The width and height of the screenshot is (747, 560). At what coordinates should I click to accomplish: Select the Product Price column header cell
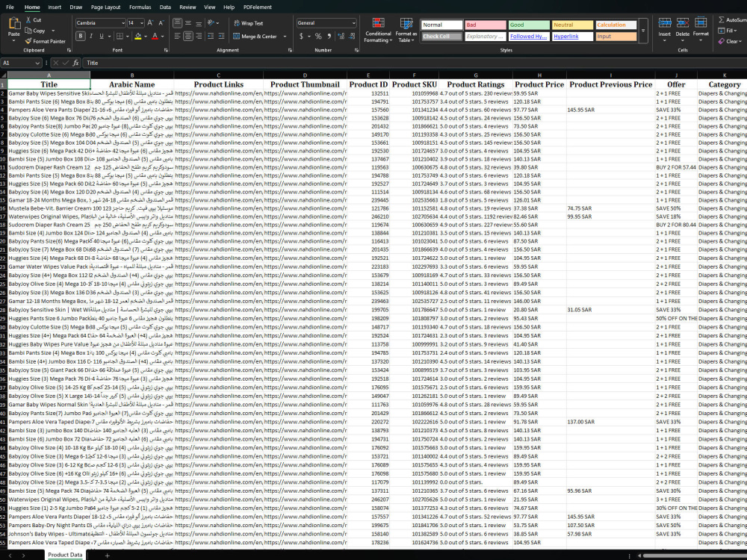coord(539,84)
